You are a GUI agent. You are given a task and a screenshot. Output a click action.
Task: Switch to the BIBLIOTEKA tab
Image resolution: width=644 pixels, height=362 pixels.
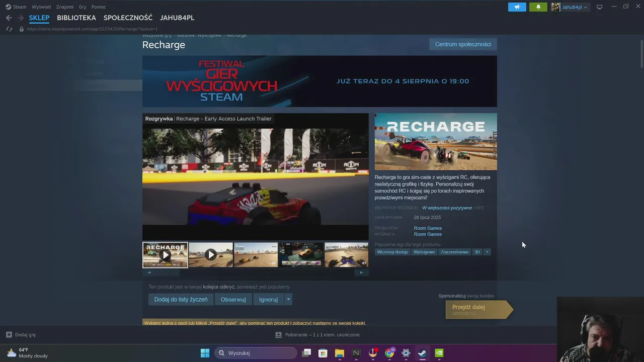click(76, 18)
